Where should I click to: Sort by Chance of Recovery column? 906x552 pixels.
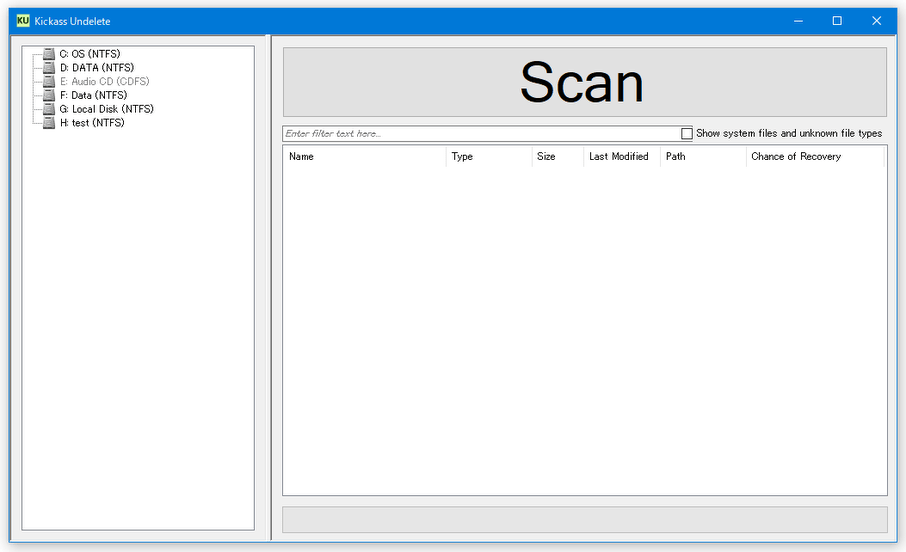pyautogui.click(x=815, y=157)
